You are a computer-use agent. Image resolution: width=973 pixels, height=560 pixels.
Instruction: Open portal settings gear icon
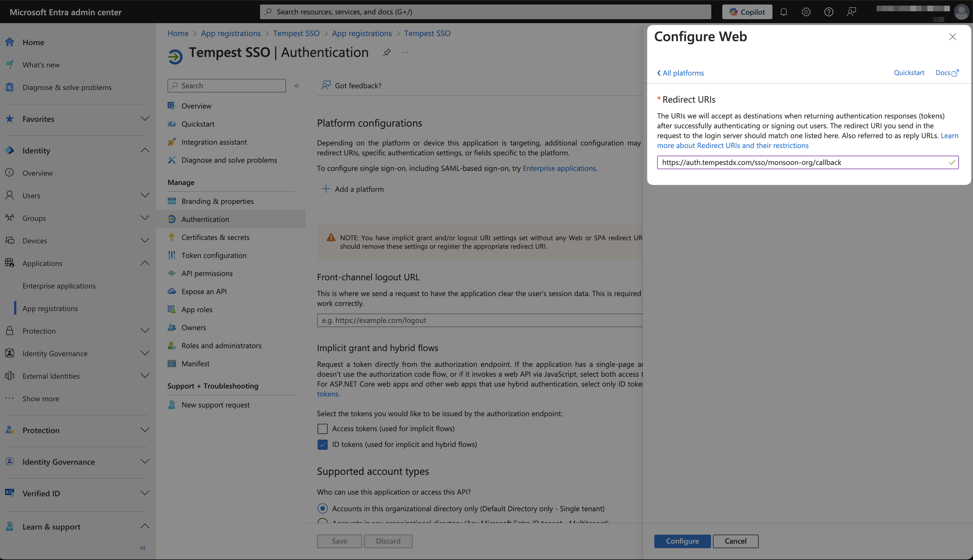coord(806,12)
